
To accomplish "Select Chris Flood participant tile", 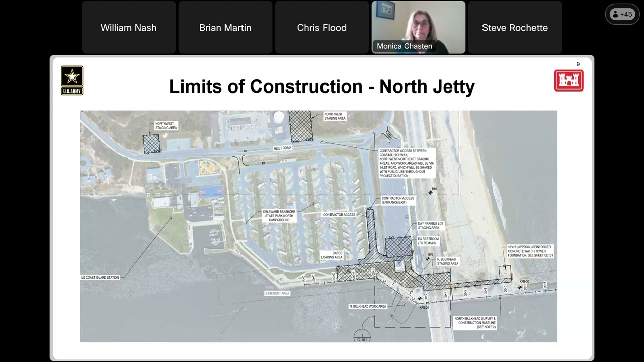I will tap(321, 27).
